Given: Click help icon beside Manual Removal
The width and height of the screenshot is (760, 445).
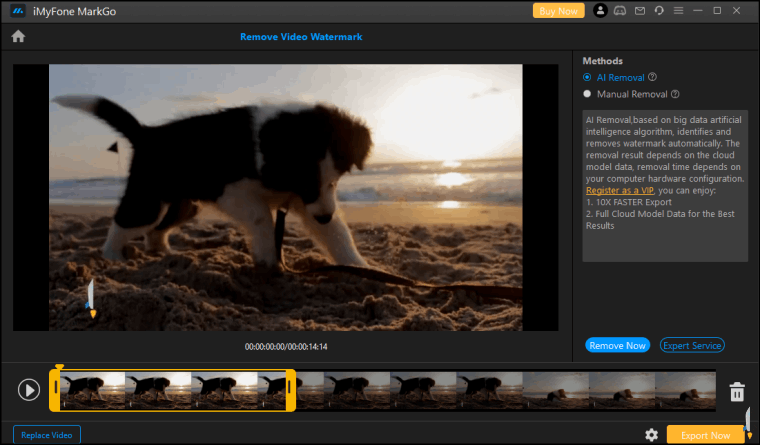Looking at the screenshot, I should pyautogui.click(x=676, y=95).
